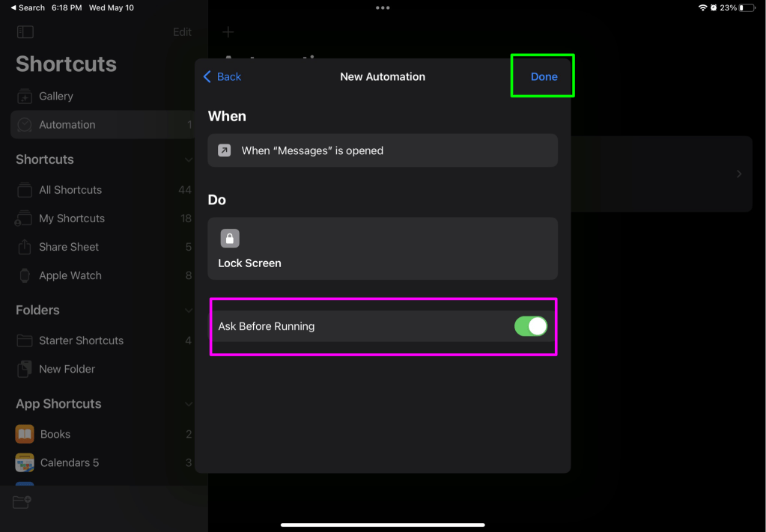Select Automation in the sidebar

pos(67,125)
